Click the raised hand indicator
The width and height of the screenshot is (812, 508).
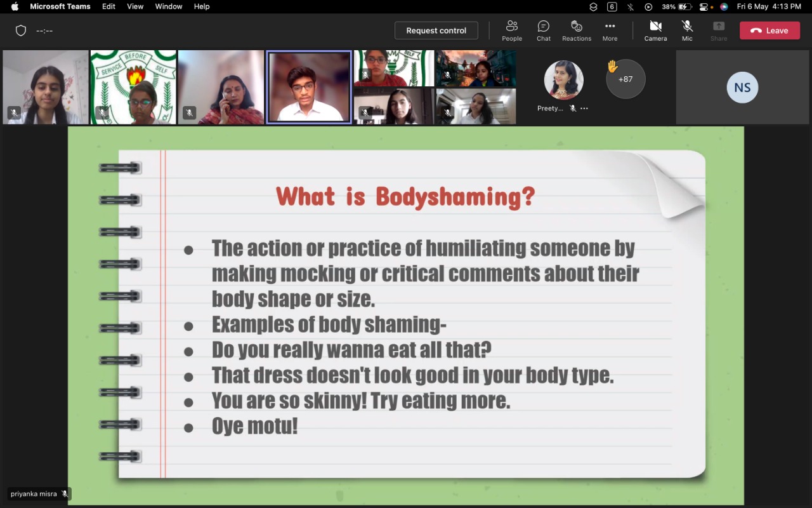(x=611, y=65)
